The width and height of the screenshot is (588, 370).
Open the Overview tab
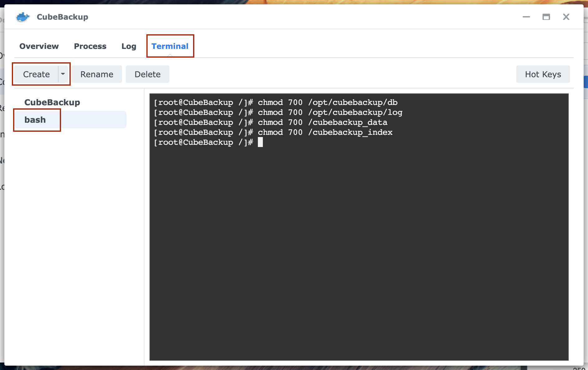[x=39, y=46]
